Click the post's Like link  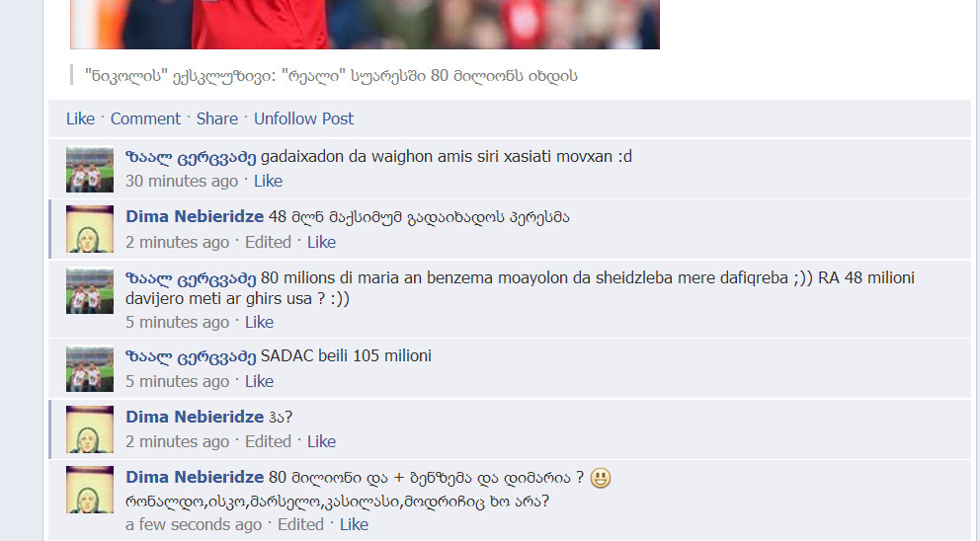click(81, 118)
